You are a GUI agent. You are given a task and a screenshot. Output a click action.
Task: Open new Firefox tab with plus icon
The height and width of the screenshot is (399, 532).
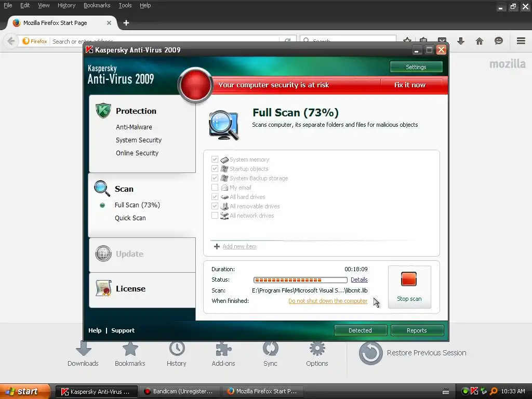(x=126, y=23)
